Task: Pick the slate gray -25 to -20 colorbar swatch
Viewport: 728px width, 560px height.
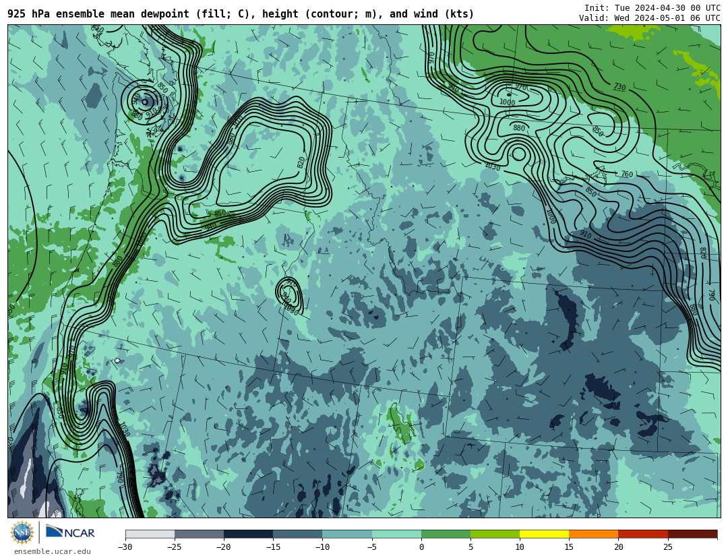Action: (x=199, y=534)
